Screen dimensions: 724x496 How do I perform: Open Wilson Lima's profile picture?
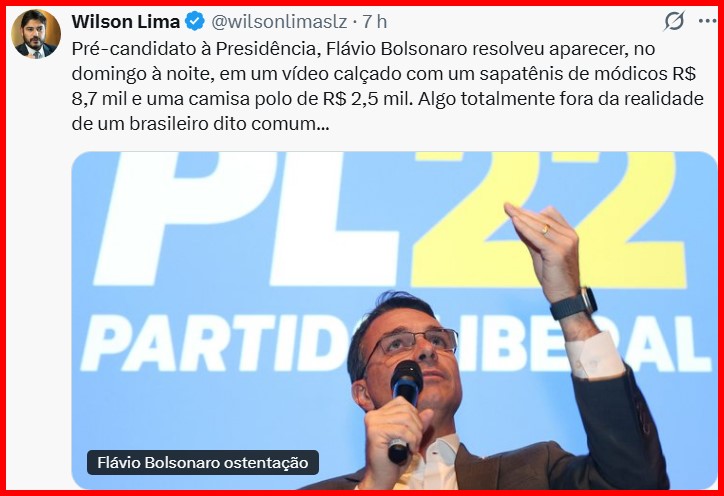pyautogui.click(x=36, y=34)
